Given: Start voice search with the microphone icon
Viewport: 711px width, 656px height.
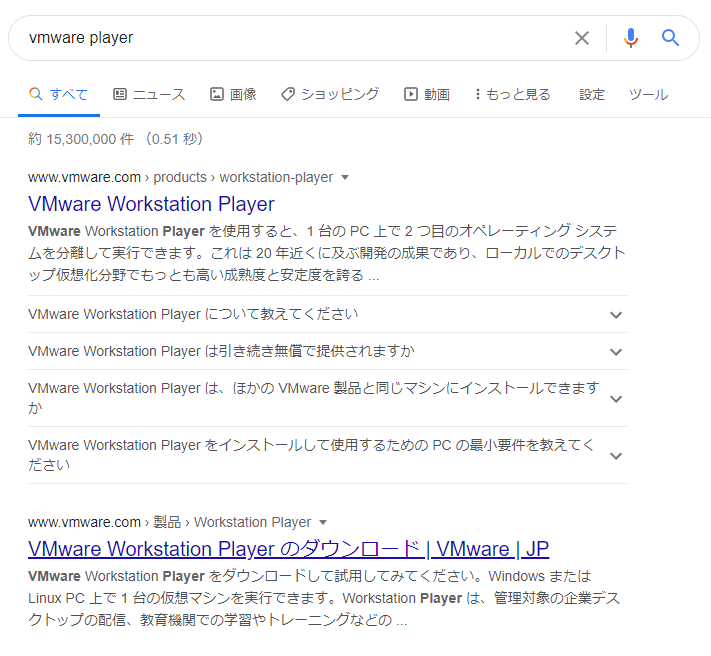Looking at the screenshot, I should click(630, 38).
